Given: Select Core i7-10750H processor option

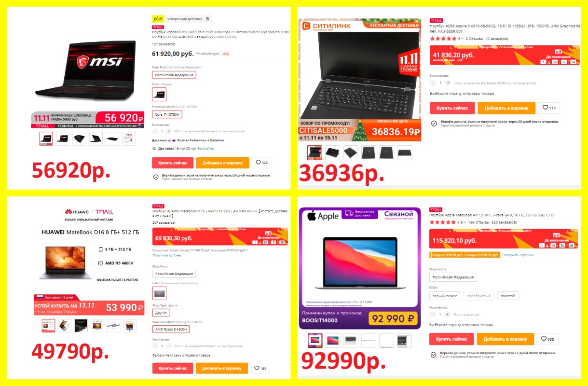Looking at the screenshot, I should (167, 114).
